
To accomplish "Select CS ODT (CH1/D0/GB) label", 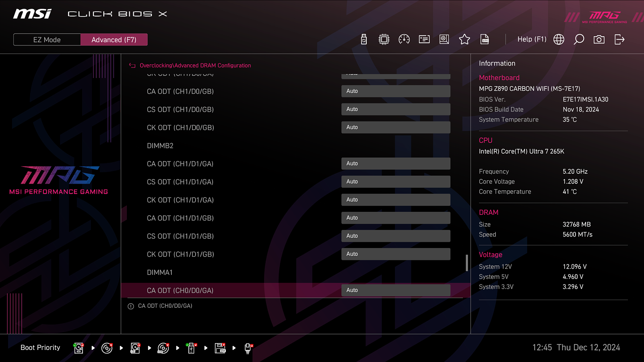I will click(180, 110).
